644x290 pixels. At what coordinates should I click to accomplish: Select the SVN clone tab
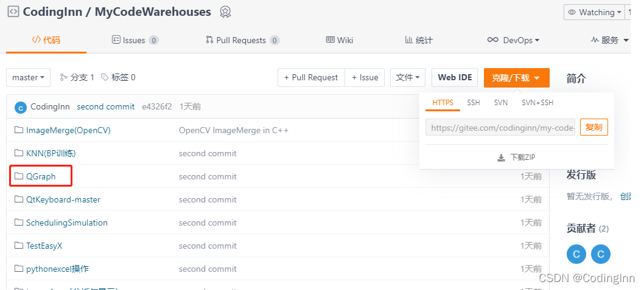click(501, 103)
